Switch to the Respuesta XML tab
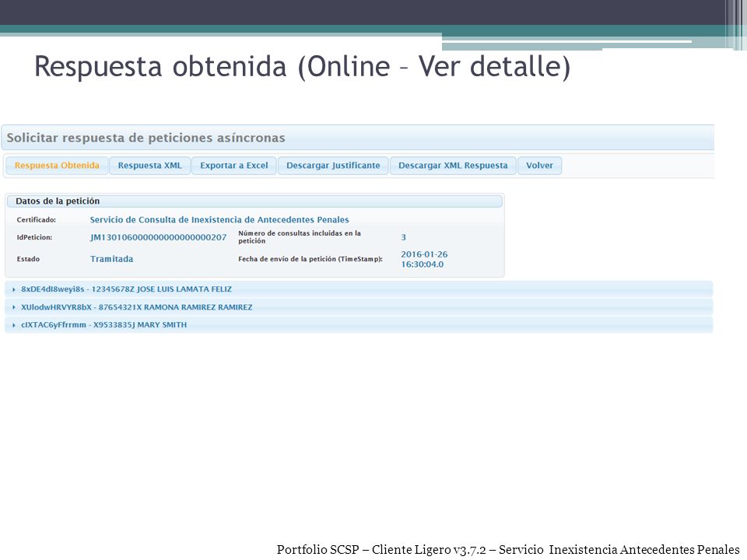The width and height of the screenshot is (747, 560). coord(149,166)
